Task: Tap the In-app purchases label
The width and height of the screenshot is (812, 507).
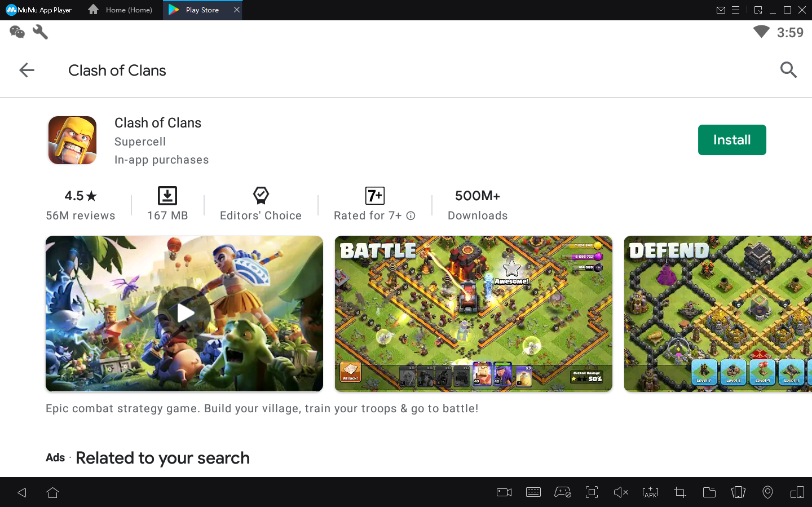Action: point(161,160)
